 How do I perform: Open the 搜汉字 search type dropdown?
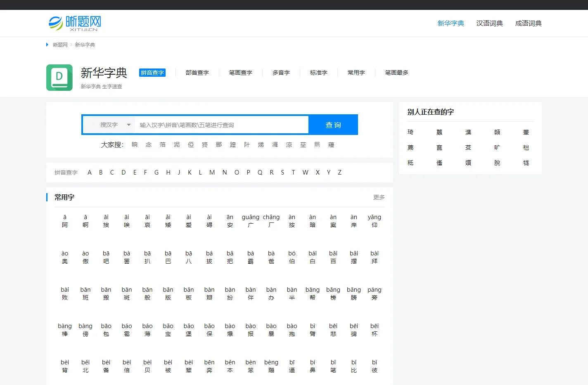[x=109, y=125]
